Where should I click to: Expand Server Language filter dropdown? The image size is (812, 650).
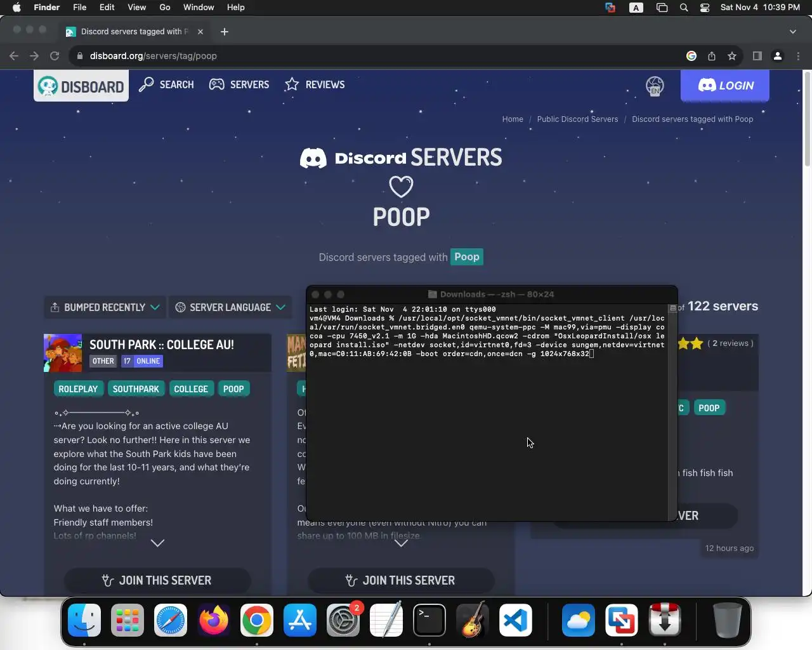pyautogui.click(x=230, y=307)
